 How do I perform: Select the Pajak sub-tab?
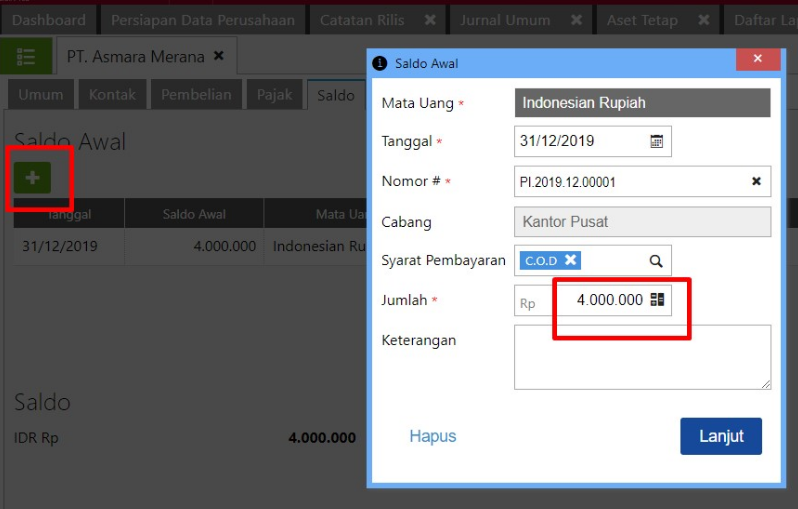point(274,95)
